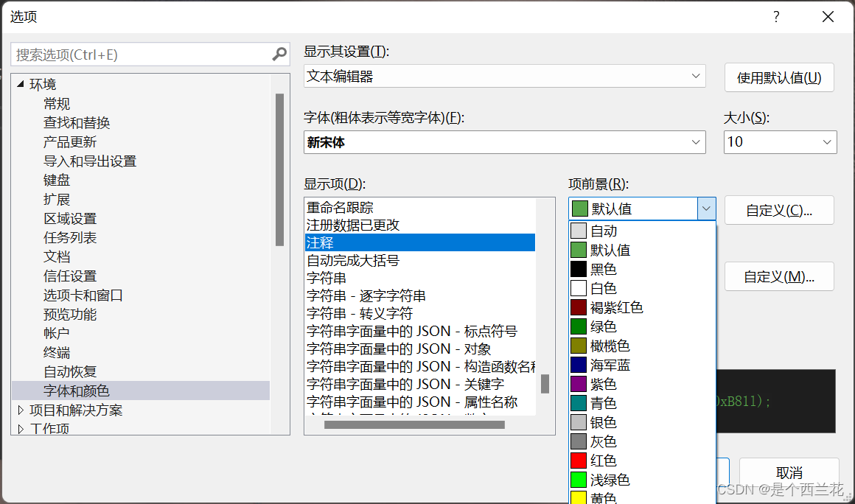Select 键盘 in the tree
The image size is (855, 504).
[x=57, y=181]
